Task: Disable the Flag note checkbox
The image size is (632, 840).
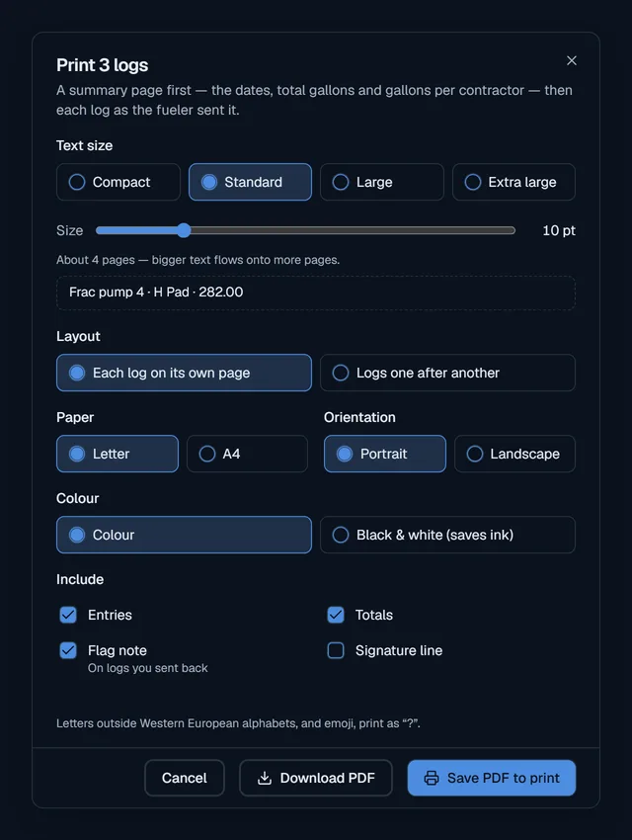Action: 68,650
